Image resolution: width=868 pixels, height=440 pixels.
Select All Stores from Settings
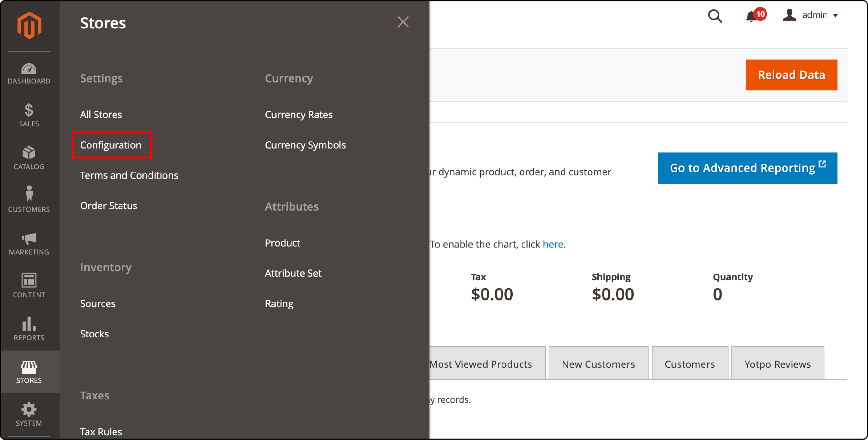point(101,114)
